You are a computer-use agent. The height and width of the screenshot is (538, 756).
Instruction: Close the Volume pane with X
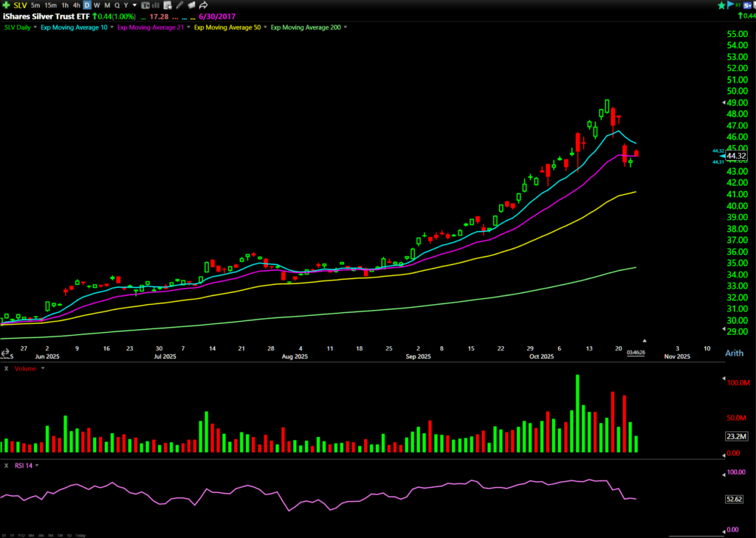(x=7, y=367)
